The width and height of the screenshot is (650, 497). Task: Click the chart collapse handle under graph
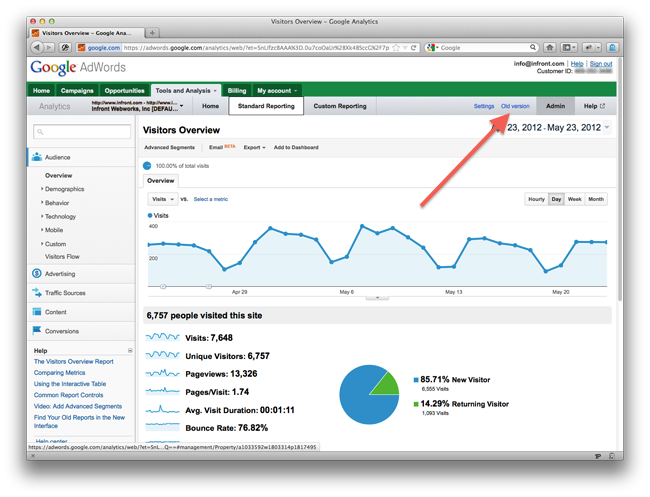pos(377,298)
